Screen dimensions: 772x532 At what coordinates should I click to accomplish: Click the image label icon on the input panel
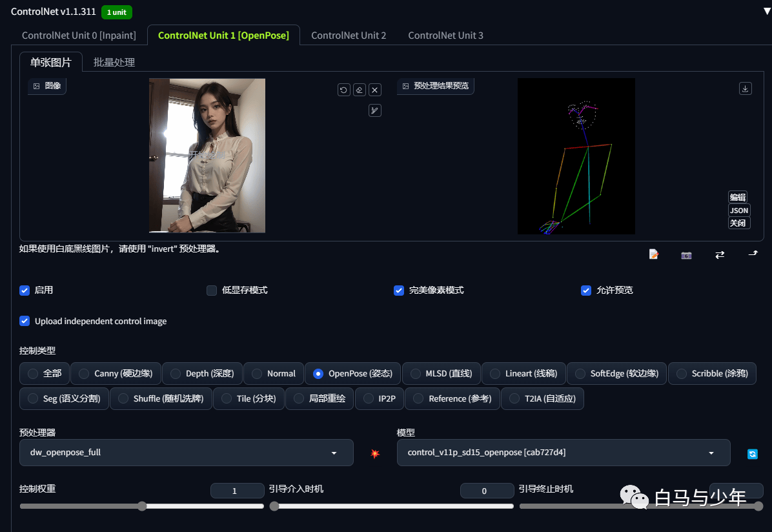tap(36, 86)
